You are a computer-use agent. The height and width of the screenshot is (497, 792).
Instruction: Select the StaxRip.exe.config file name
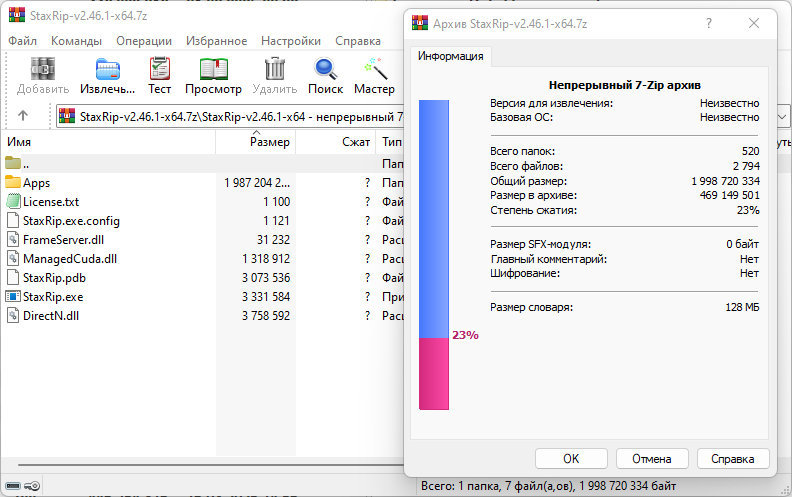pyautogui.click(x=71, y=221)
